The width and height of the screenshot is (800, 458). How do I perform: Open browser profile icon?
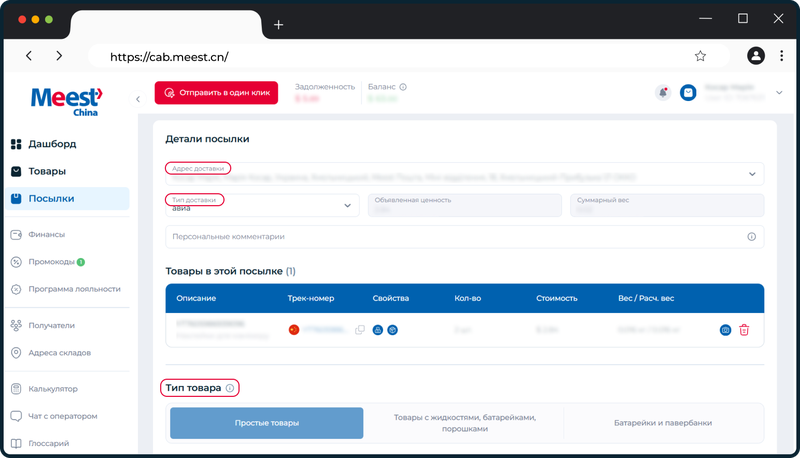click(756, 56)
